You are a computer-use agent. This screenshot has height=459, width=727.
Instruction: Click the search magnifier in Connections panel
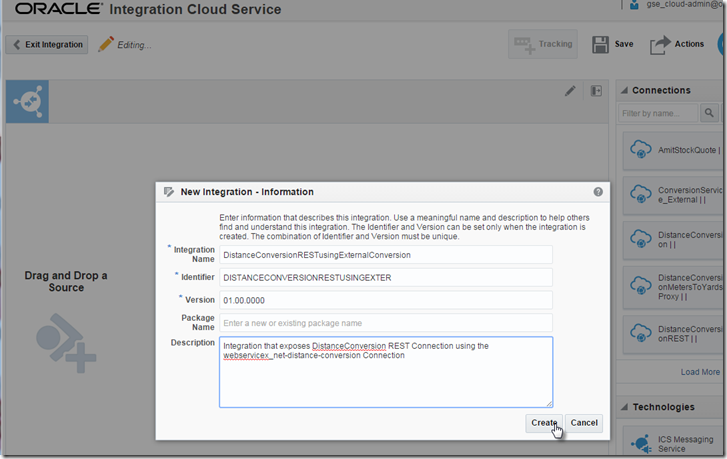710,113
